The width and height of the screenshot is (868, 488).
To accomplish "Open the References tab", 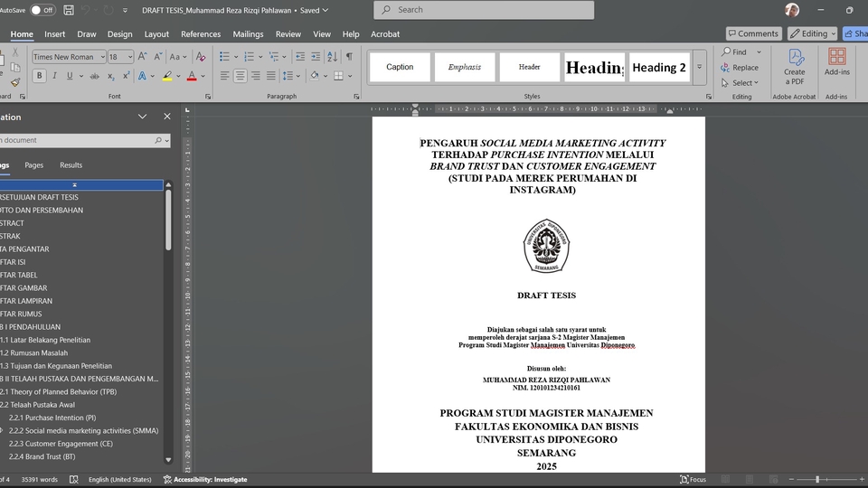I will click(x=201, y=34).
